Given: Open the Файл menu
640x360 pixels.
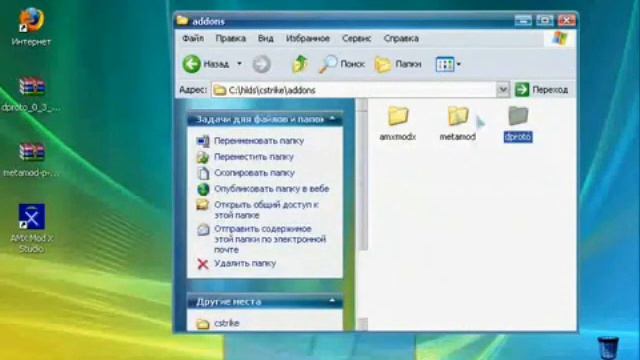Looking at the screenshot, I should (x=193, y=38).
